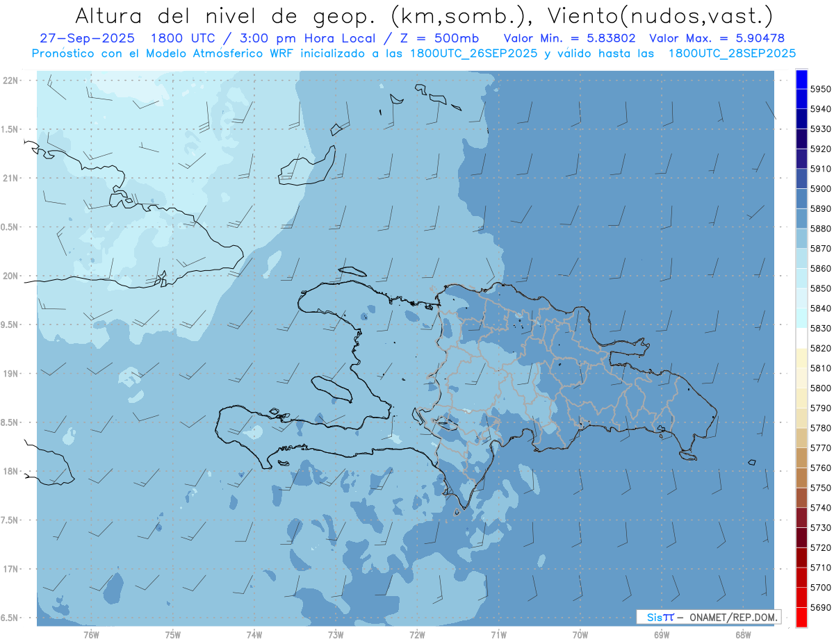Click the "5780" legend value

821,428
